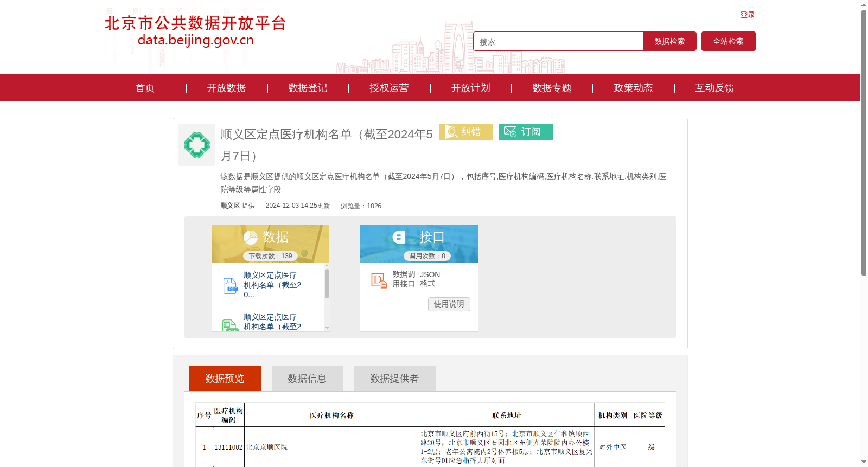
Task: Click the JSON格式 label
Action: 430,279
